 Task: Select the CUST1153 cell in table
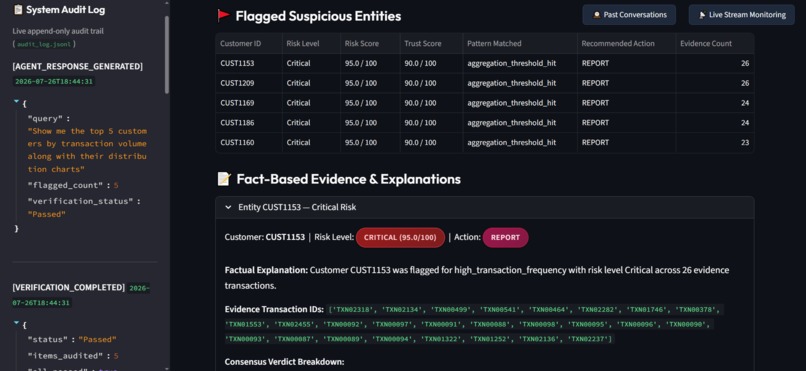249,63
